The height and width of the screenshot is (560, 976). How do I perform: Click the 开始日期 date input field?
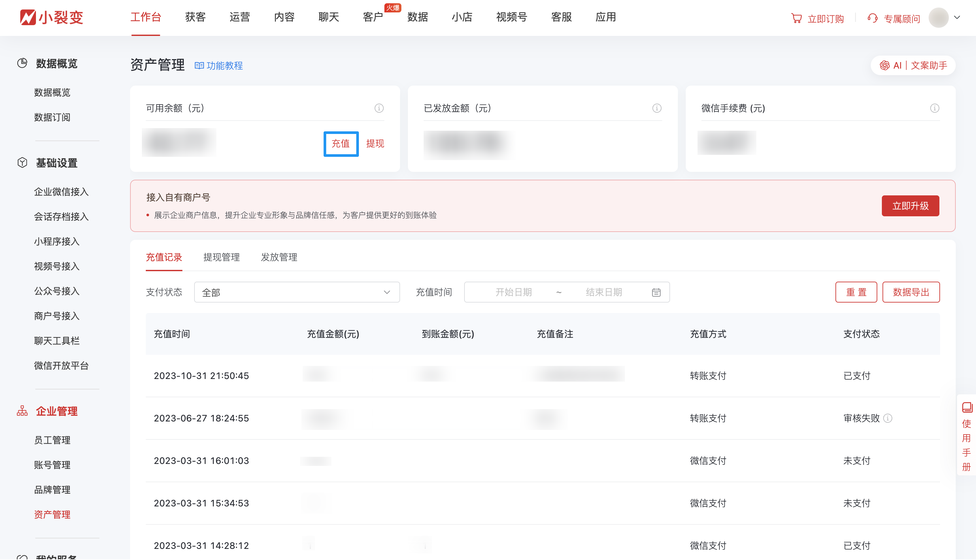tap(514, 292)
